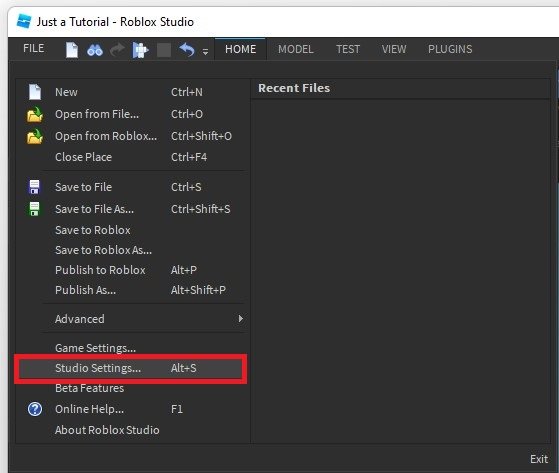Switch to the MODEL tab
This screenshot has height=473, width=559.
(296, 49)
